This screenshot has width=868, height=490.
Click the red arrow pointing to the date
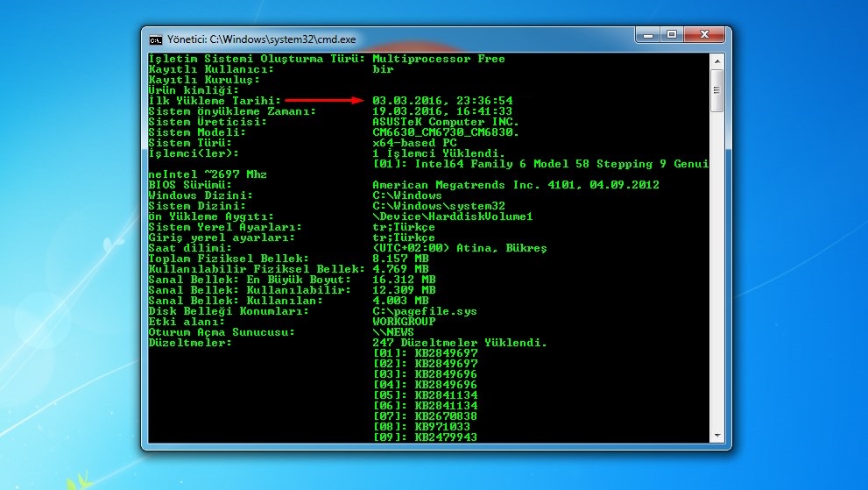pyautogui.click(x=323, y=101)
